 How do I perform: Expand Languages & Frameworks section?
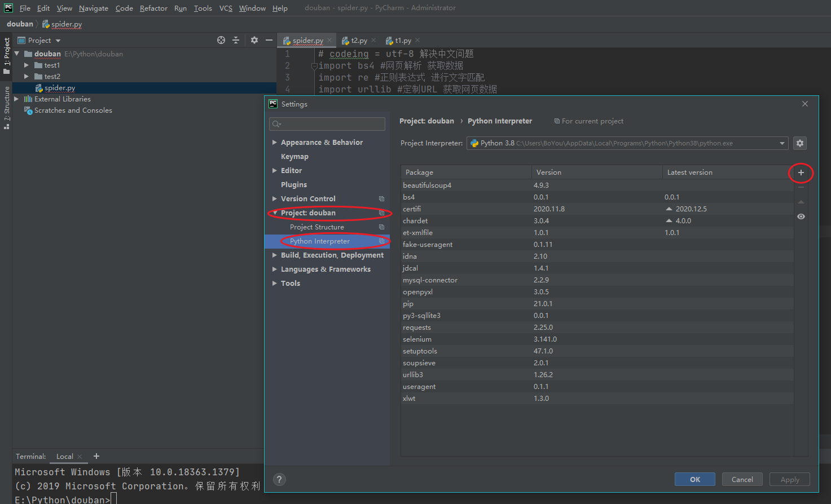click(x=275, y=269)
